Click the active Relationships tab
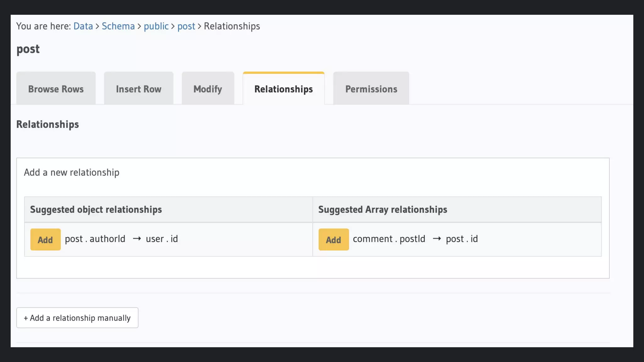 click(x=284, y=89)
